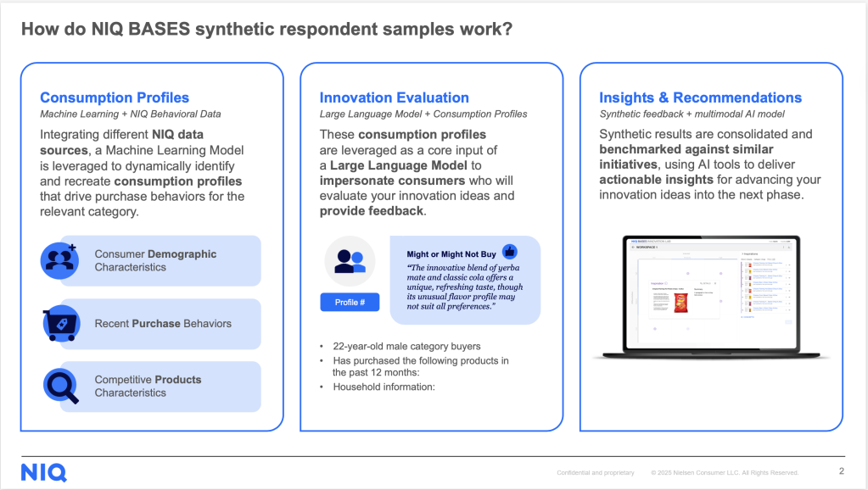Image resolution: width=868 pixels, height=490 pixels.
Task: Click the magnifying glass icon next to Competitive Products
Action: pyautogui.click(x=59, y=387)
